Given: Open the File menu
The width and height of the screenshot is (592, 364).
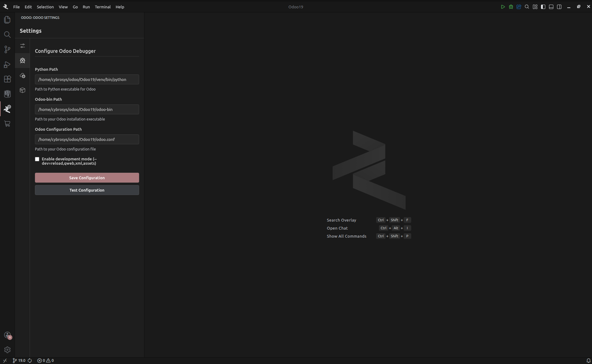Looking at the screenshot, I should 16,7.
